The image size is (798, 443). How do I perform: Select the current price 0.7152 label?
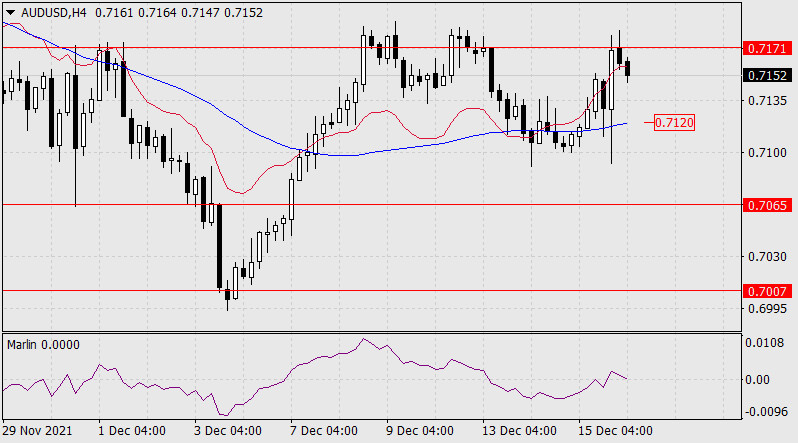click(x=767, y=75)
